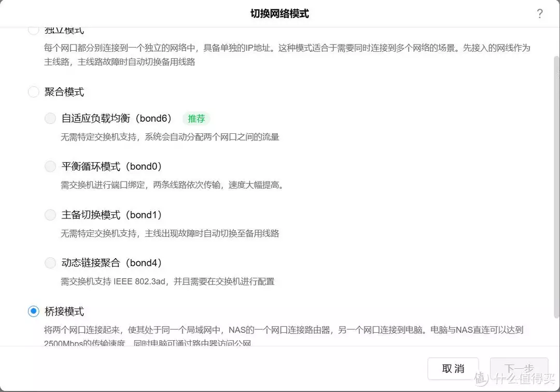
Task: Click the vertical scrollbar of the dialog
Action: coord(556,187)
